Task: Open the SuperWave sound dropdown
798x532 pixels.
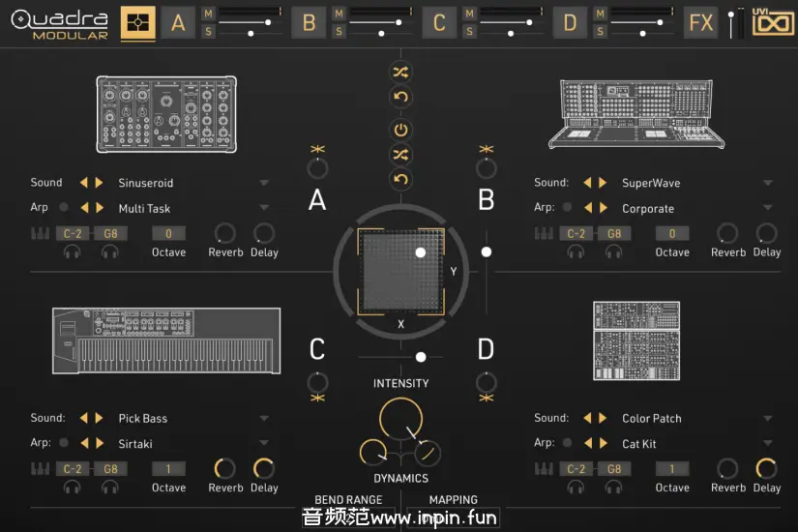Action: pos(767,182)
